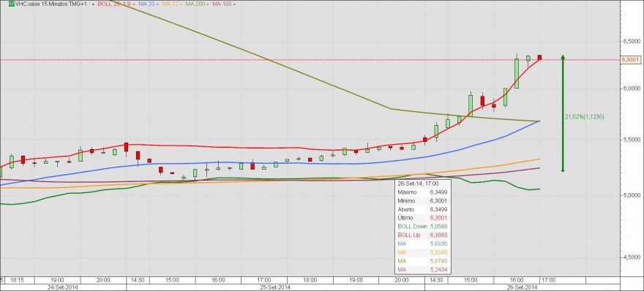644x291 pixels.
Task: Click the BOLL Up label in tooltip
Action: point(410,235)
